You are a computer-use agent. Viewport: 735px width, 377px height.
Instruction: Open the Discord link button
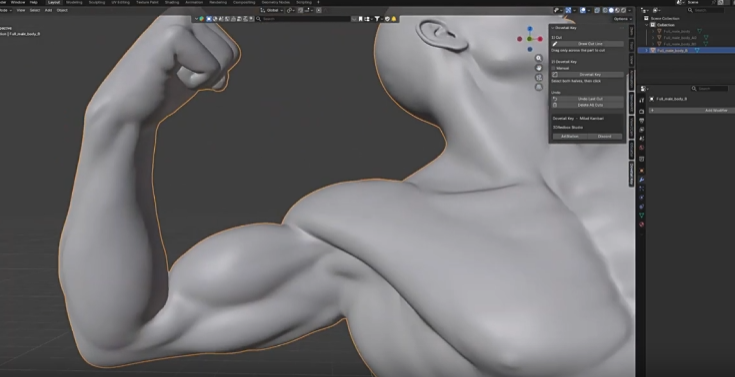tap(604, 136)
